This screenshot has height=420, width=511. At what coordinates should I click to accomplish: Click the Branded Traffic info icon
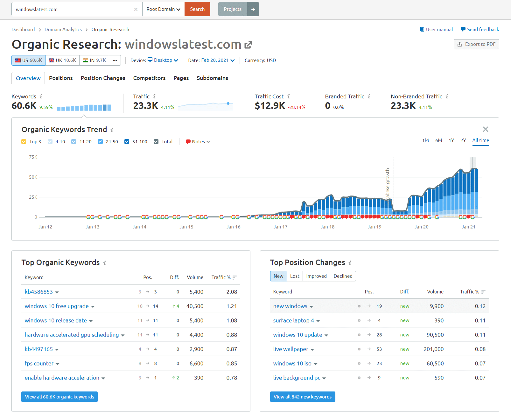tap(369, 96)
